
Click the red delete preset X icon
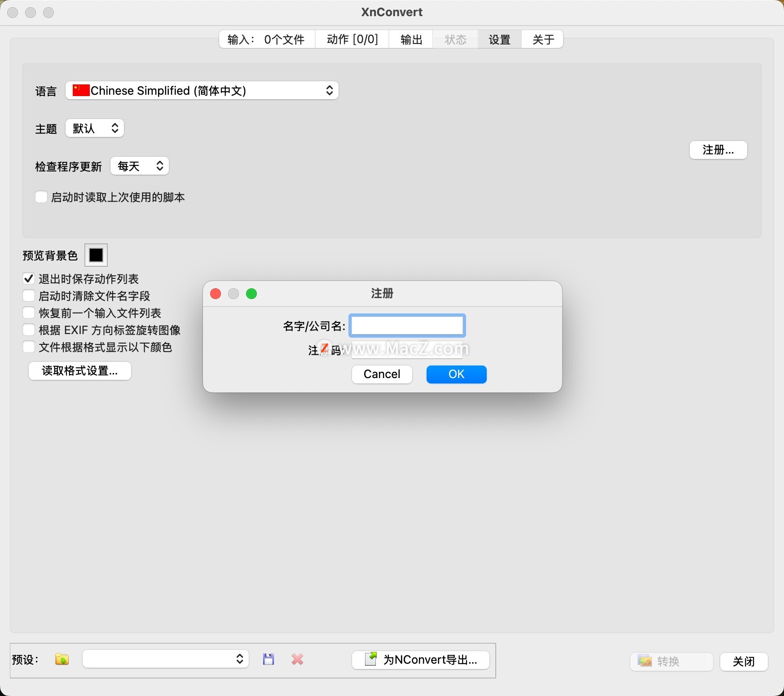[297, 659]
